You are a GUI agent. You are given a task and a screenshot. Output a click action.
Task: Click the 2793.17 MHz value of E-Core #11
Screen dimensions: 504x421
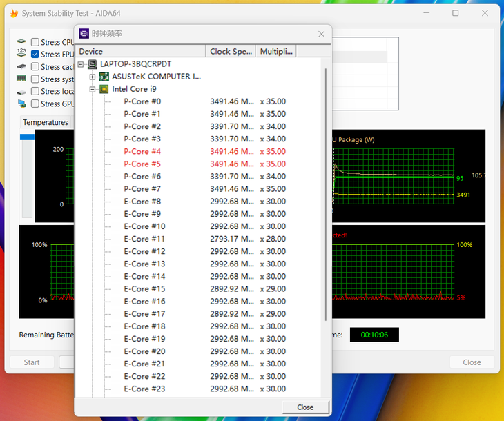(x=232, y=239)
